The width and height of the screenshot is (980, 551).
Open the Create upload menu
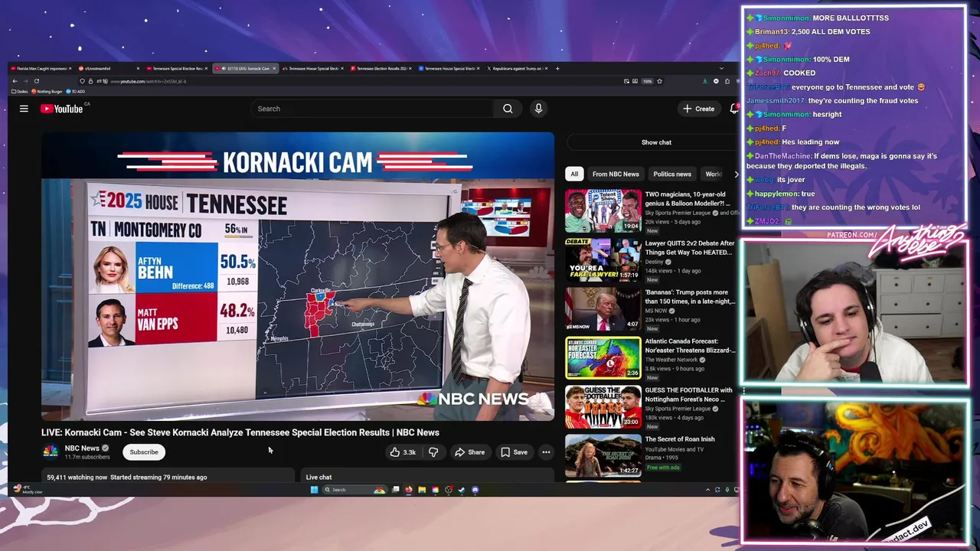click(699, 109)
